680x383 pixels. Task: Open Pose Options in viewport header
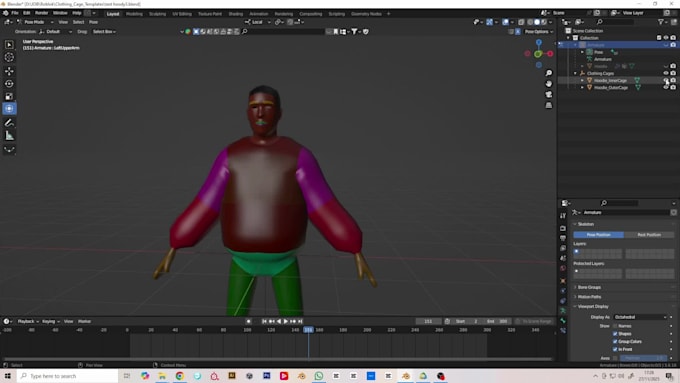539,32
